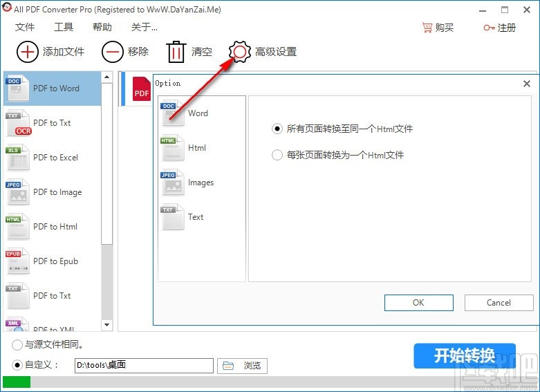Select PDF to Image JPEG icon

pyautogui.click(x=17, y=192)
